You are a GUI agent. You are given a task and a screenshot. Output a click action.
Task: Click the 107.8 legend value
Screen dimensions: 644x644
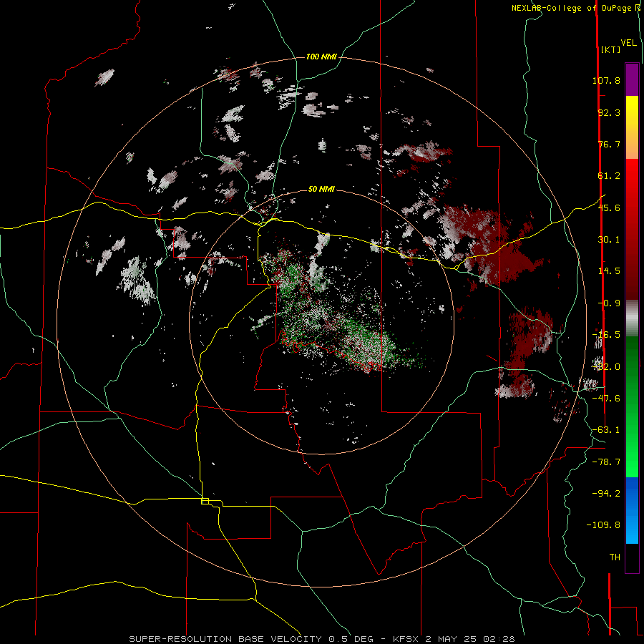(606, 80)
